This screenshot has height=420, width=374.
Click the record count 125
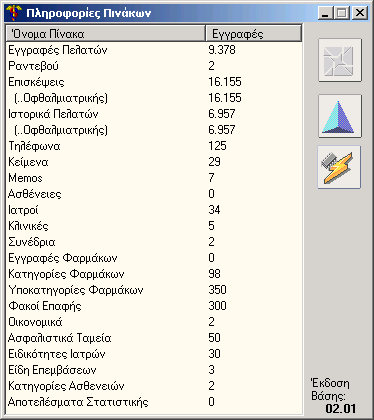217,146
